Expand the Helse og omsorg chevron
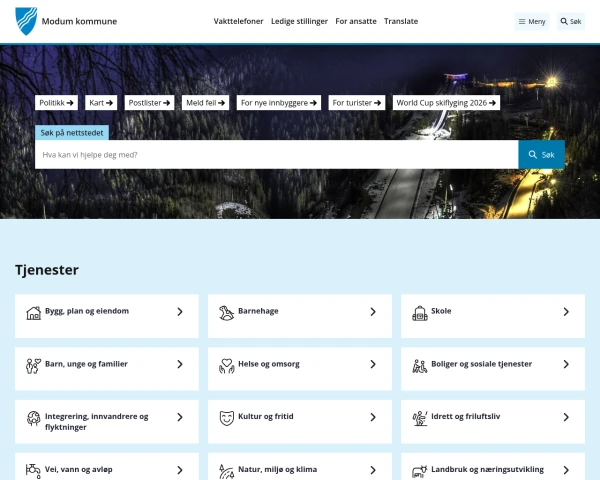This screenshot has height=480, width=600. point(373,364)
